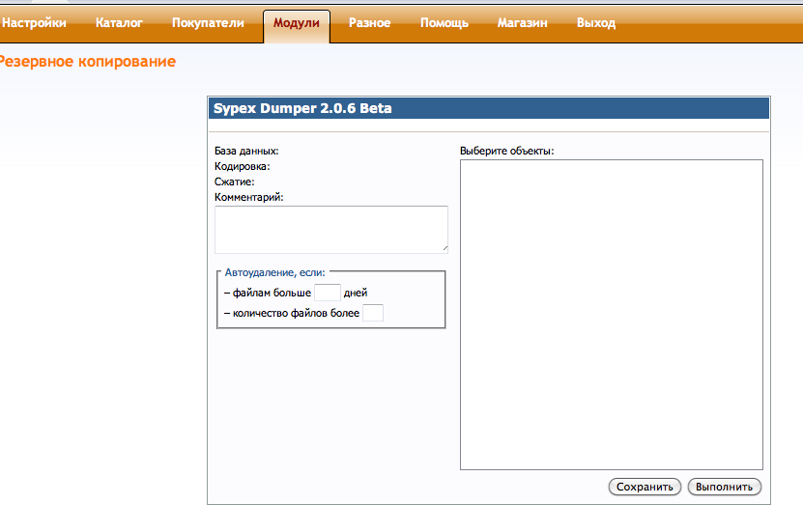Click the Сохранить button
The height and width of the screenshot is (532, 803).
(645, 487)
